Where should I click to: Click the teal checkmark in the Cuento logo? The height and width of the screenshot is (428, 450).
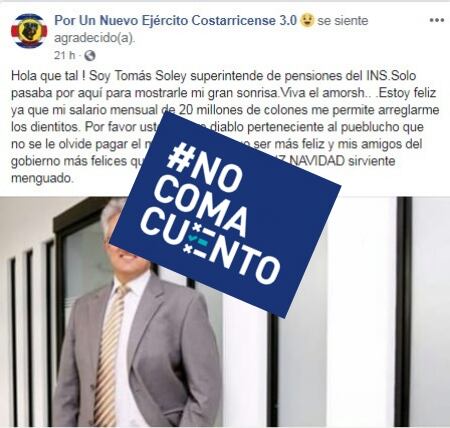pyautogui.click(x=193, y=238)
